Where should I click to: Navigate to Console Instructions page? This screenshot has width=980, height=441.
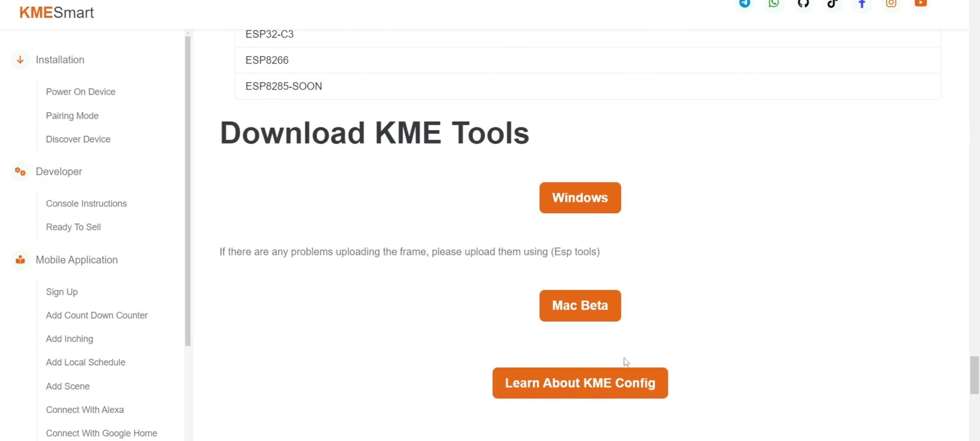click(86, 203)
